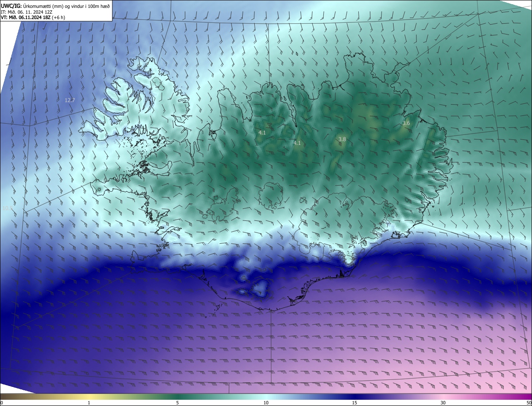Click the 'VT: Mið. 06.11.2024 18Z (+6 h)' line
Screen dimensions: 532x406
(x=33, y=17)
